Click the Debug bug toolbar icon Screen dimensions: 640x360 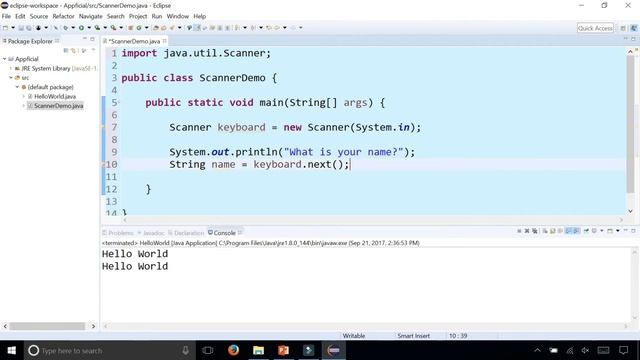click(x=65, y=28)
